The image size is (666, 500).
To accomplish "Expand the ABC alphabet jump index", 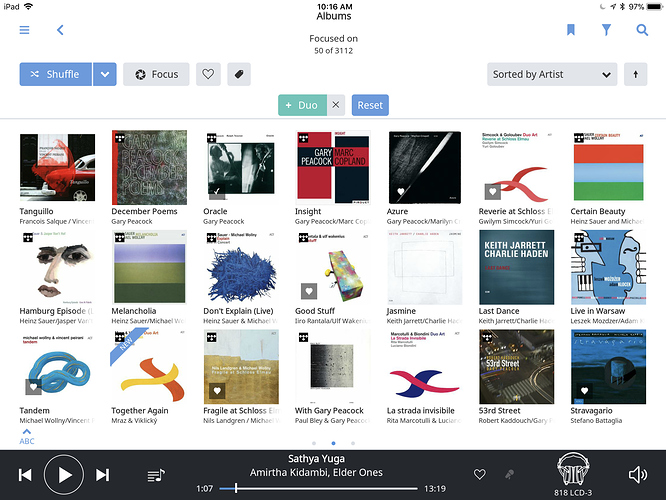I will (26, 437).
